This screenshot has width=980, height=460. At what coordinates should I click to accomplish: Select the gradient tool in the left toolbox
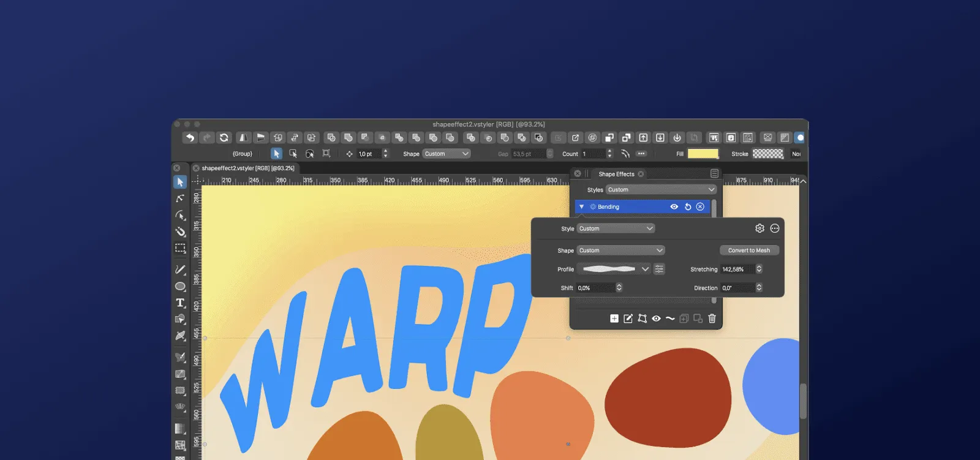point(180,428)
